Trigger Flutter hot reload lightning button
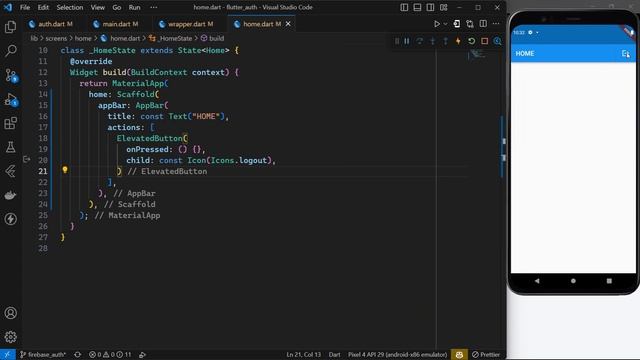The width and height of the screenshot is (640, 360). (x=458, y=41)
